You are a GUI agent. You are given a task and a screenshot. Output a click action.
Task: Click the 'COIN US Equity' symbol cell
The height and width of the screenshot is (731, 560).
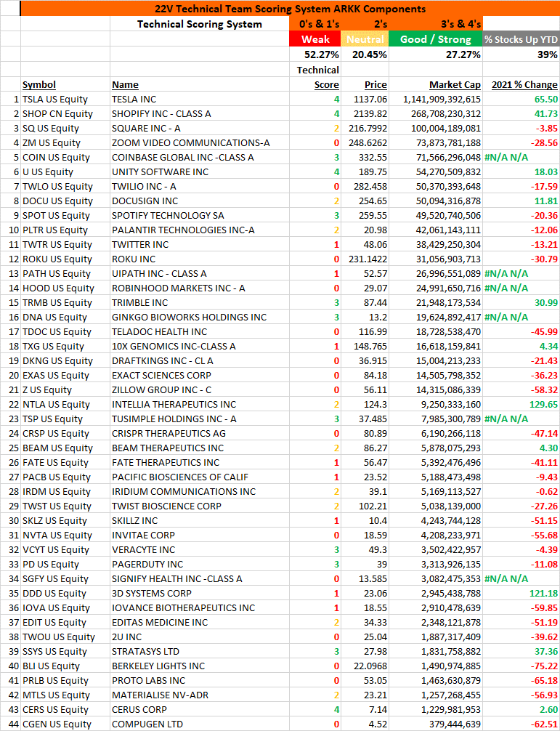point(65,157)
